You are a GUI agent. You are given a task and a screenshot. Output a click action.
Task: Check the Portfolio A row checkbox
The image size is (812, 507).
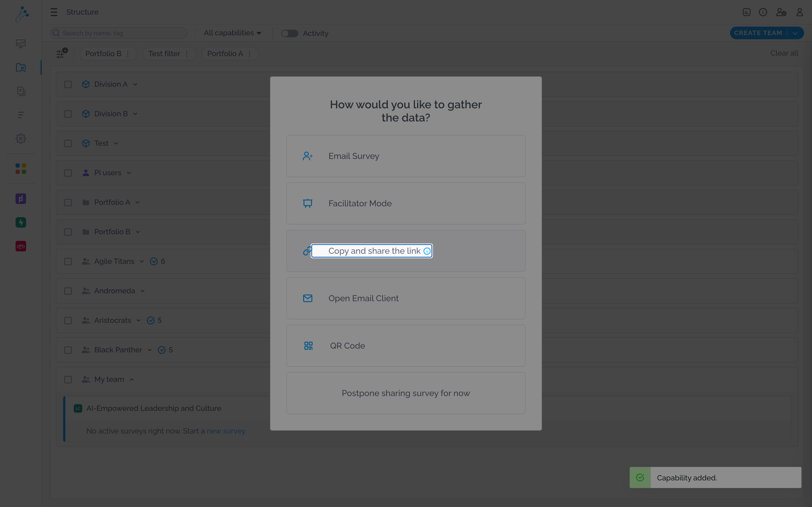(x=68, y=202)
